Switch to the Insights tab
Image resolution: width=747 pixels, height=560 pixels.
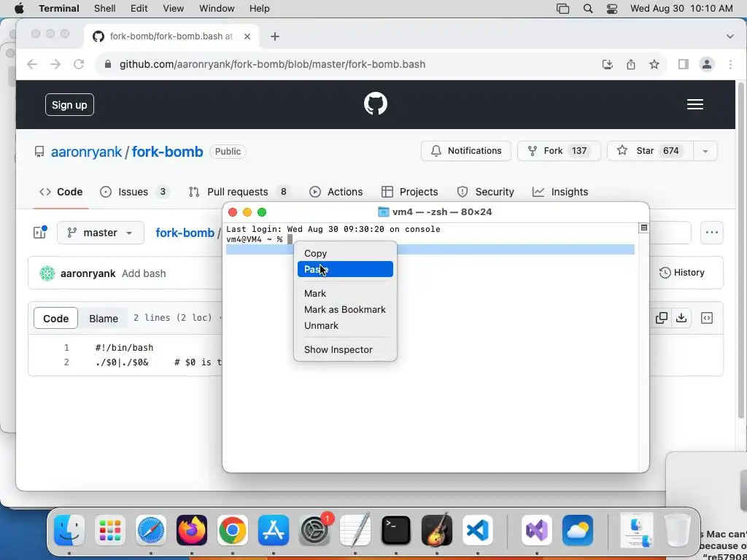coord(560,192)
